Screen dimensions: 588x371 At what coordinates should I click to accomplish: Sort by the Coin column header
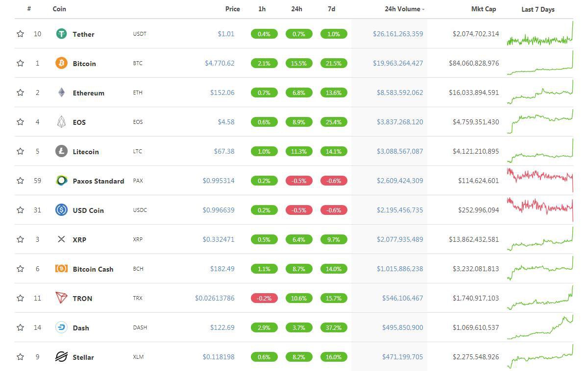59,9
